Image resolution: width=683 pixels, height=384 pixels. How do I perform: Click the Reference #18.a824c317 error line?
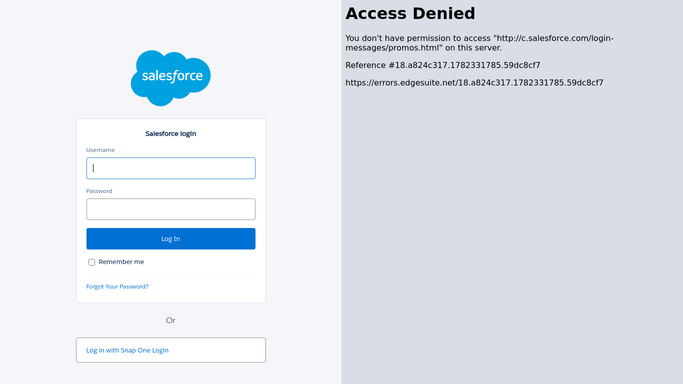(x=443, y=65)
